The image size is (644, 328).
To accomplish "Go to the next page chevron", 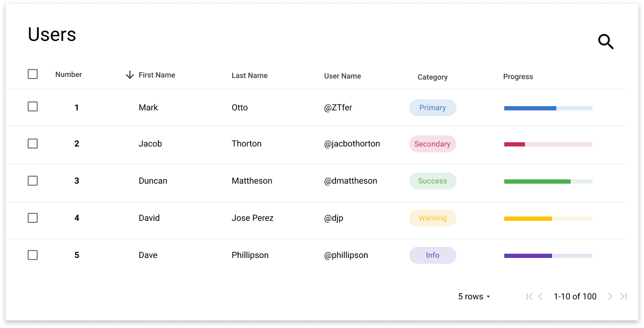I will click(610, 297).
